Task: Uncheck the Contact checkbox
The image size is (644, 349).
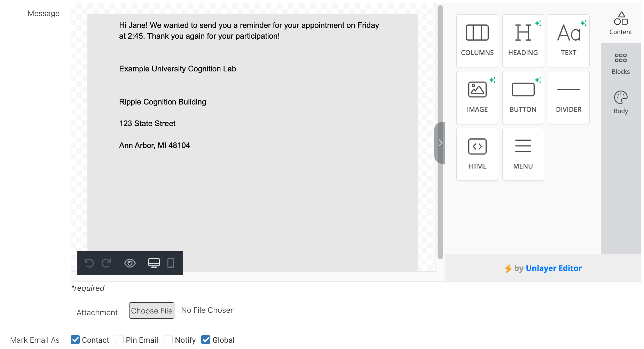Action: 75,340
